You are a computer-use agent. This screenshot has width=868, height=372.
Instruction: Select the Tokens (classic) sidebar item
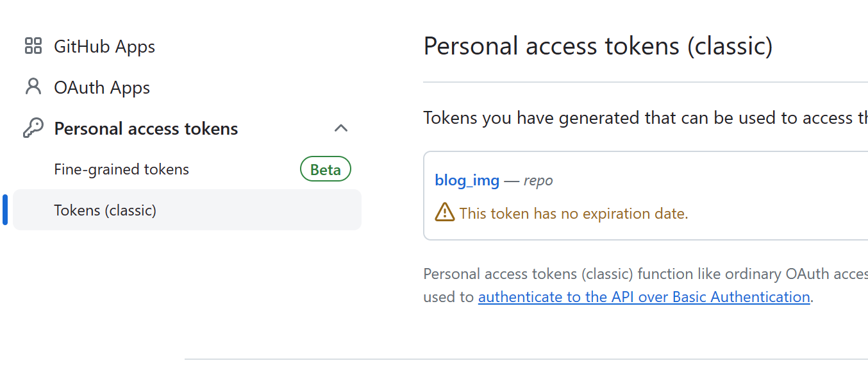point(187,210)
